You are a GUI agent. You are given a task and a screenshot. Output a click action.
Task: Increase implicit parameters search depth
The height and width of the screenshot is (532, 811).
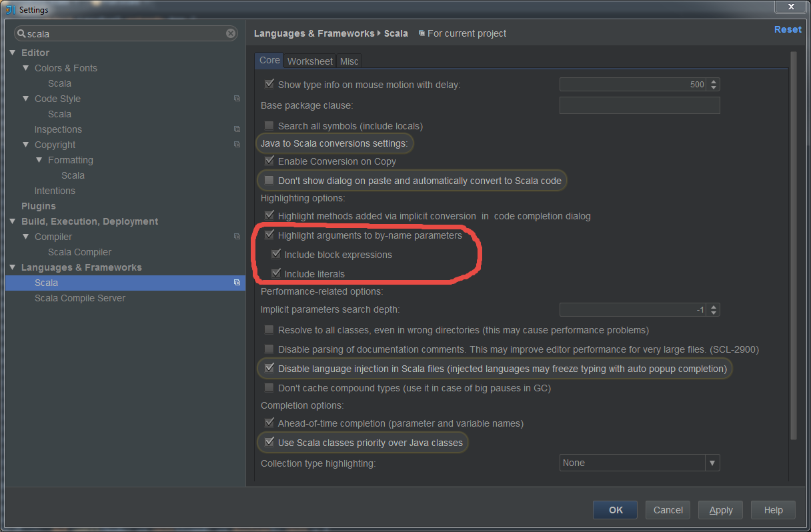click(714, 307)
